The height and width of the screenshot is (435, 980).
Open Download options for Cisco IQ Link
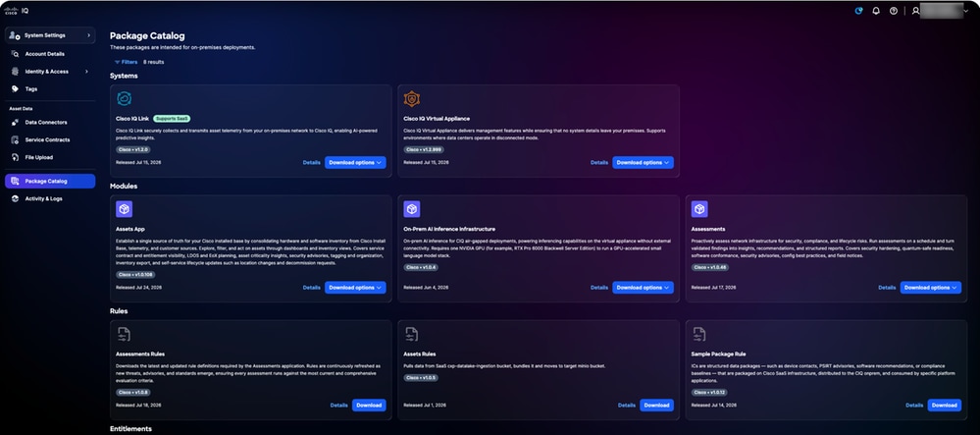(x=355, y=163)
